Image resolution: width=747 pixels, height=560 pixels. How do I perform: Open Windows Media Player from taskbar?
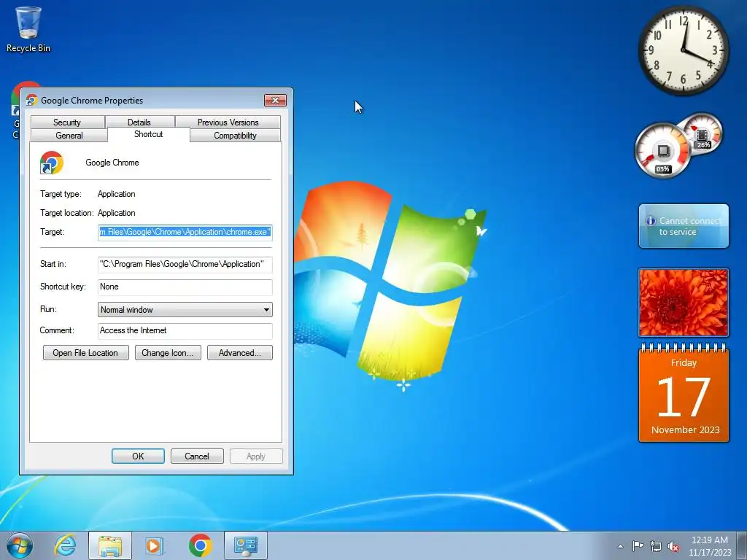tap(155, 545)
